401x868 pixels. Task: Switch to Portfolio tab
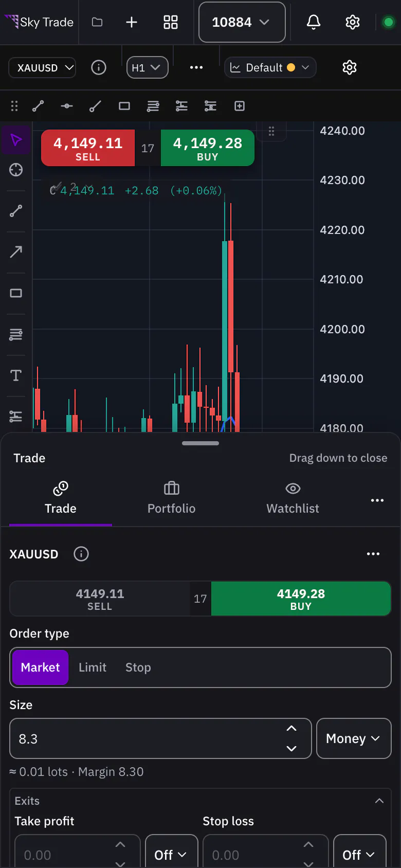(x=172, y=498)
